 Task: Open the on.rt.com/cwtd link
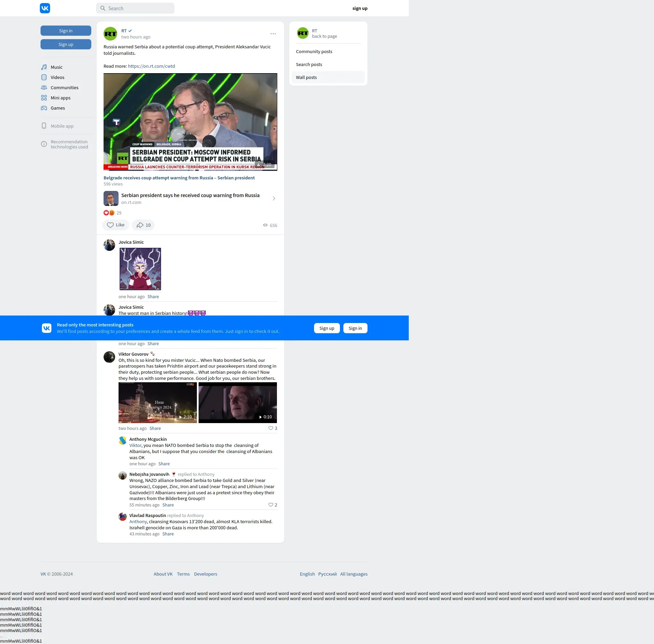pos(152,66)
